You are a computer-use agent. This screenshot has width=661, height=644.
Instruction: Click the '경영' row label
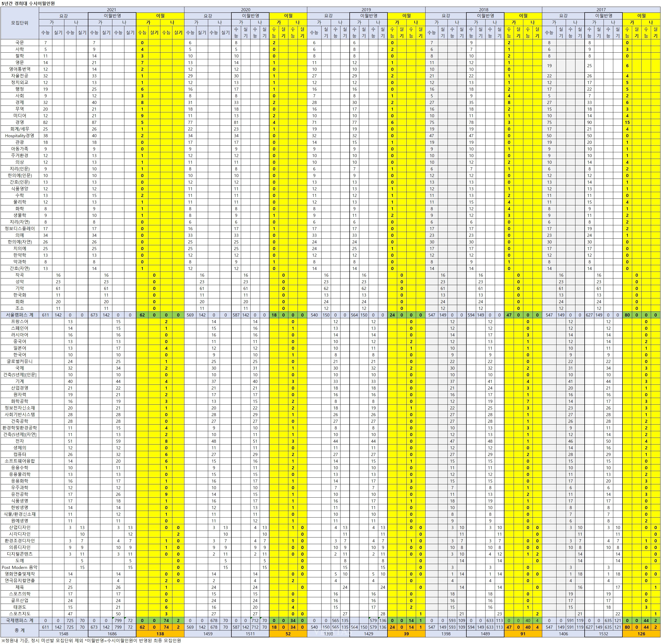(20, 122)
